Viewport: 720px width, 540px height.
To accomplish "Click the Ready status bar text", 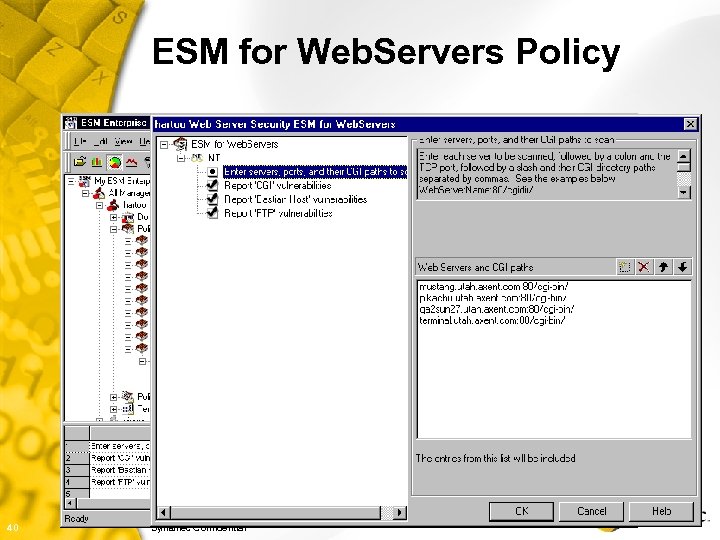I will (x=76, y=518).
